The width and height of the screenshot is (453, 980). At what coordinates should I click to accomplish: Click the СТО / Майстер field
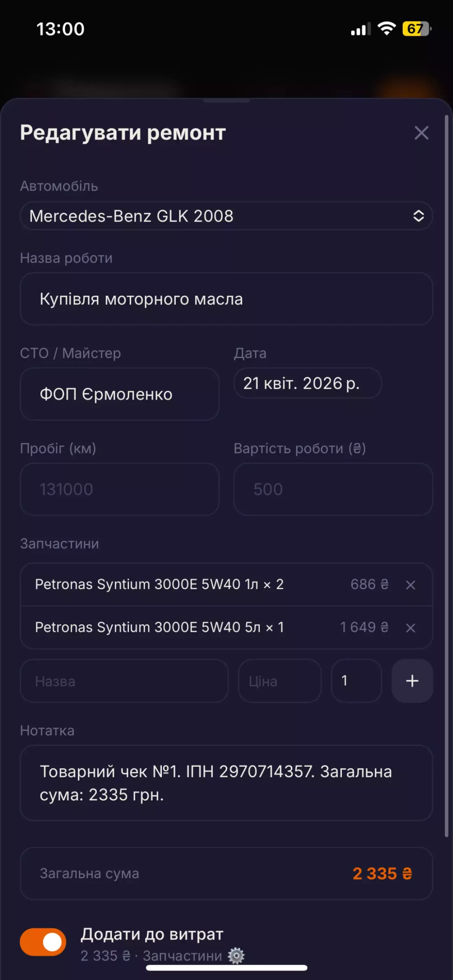119,394
